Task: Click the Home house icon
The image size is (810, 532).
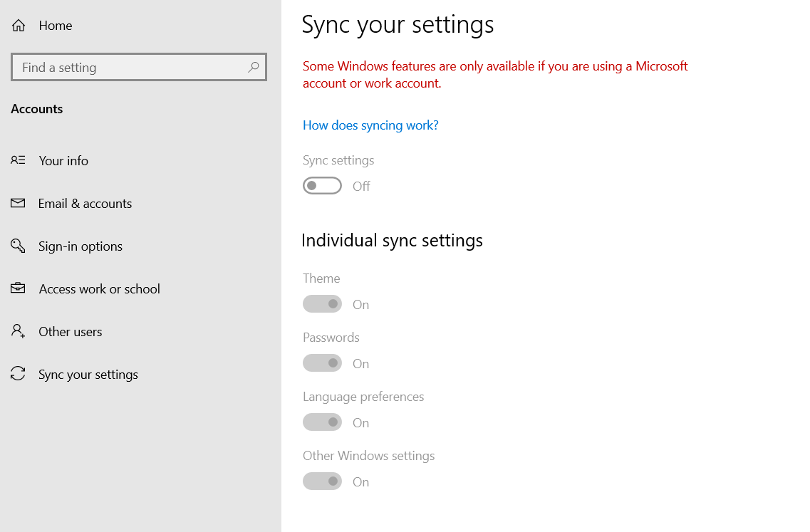Action: [x=19, y=26]
